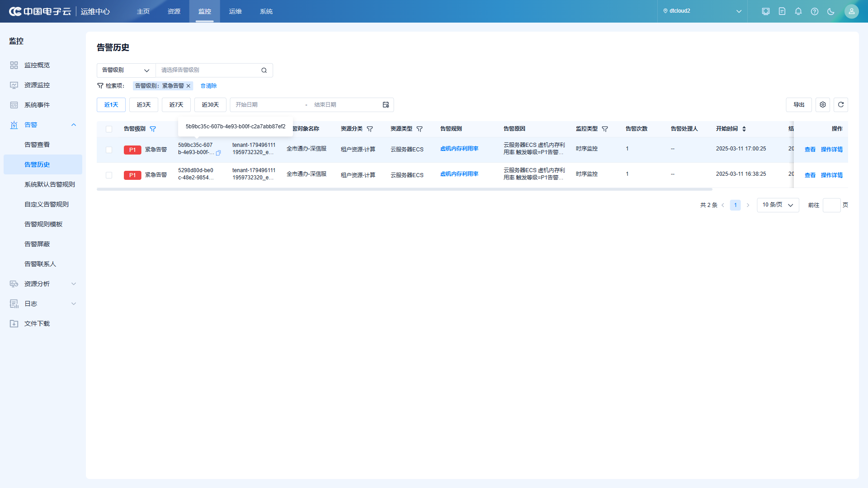868x488 pixels.
Task: Focus the 前往 page jump field
Action: tap(831, 205)
